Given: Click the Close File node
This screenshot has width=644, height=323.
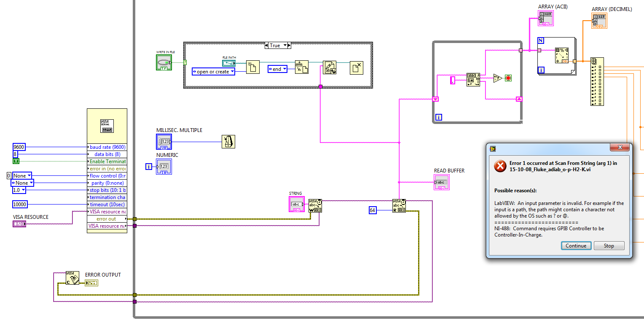Looking at the screenshot, I should (x=357, y=67).
